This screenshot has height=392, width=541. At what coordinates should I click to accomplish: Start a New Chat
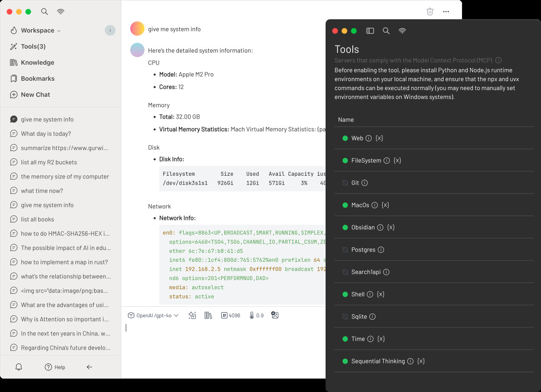30,95
